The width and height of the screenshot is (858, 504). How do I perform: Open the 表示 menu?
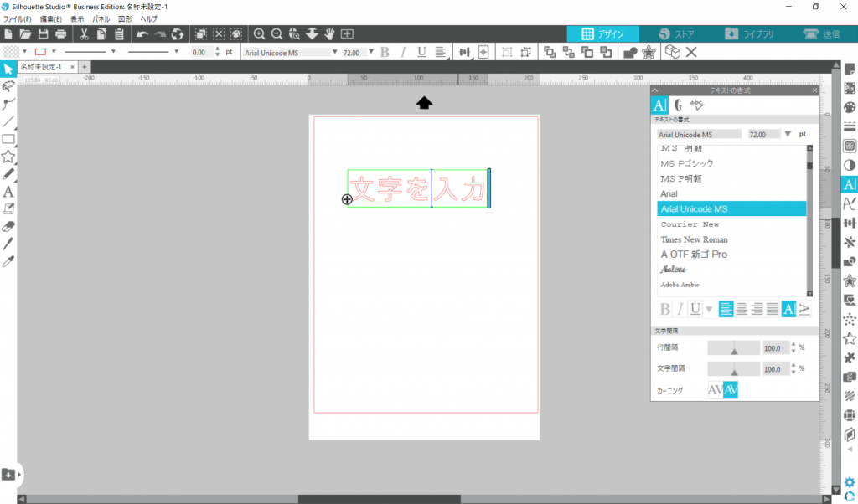point(77,18)
